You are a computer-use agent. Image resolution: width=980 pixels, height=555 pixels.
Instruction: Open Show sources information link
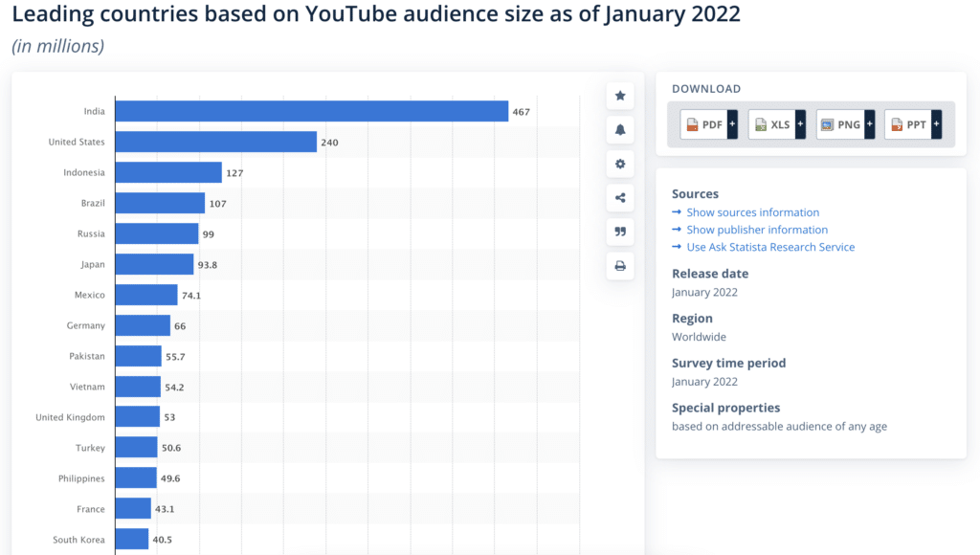[x=752, y=212]
